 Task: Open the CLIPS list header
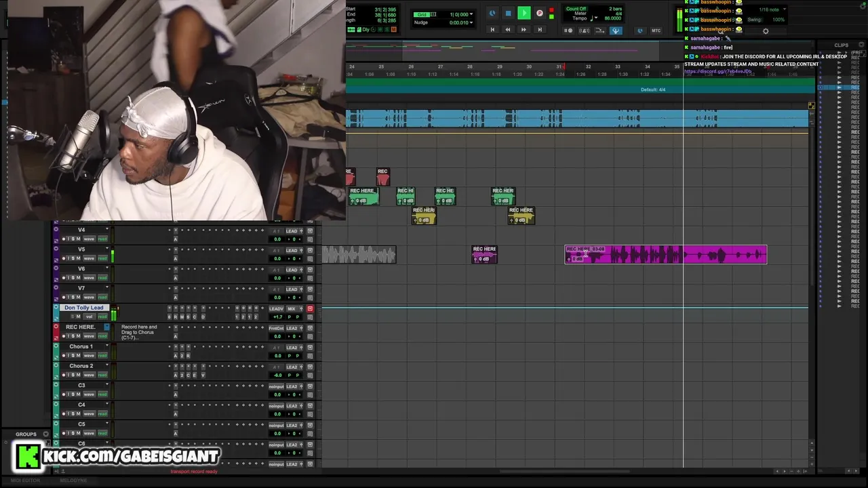[x=842, y=45]
